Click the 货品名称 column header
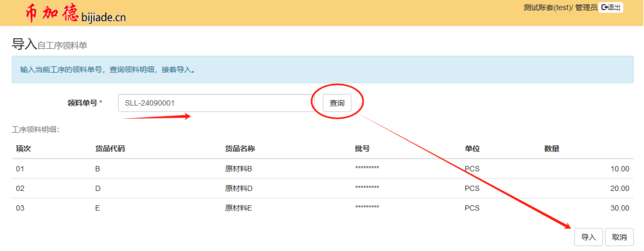 pos(240,149)
